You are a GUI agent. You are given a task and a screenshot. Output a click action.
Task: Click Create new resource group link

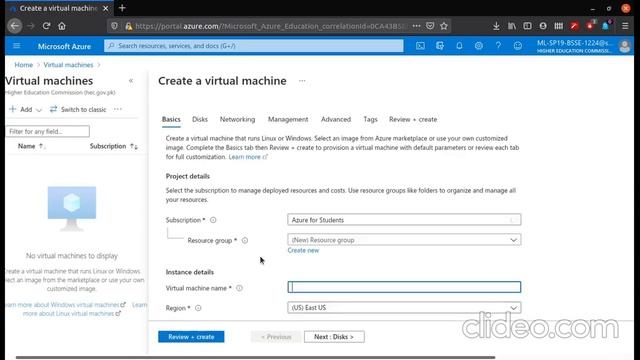(x=303, y=250)
